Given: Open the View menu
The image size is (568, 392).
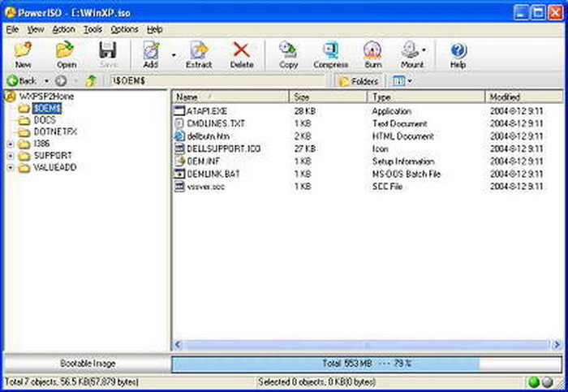Looking at the screenshot, I should pyautogui.click(x=36, y=29).
